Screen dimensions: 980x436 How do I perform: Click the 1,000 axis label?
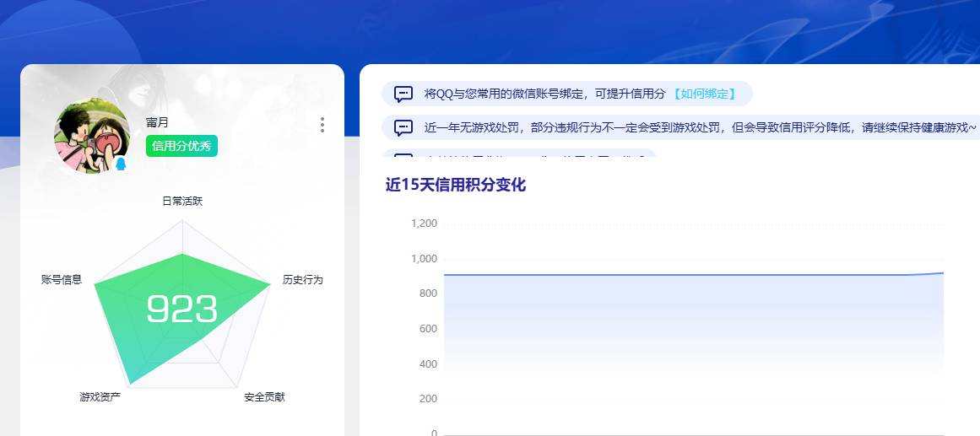pos(424,259)
